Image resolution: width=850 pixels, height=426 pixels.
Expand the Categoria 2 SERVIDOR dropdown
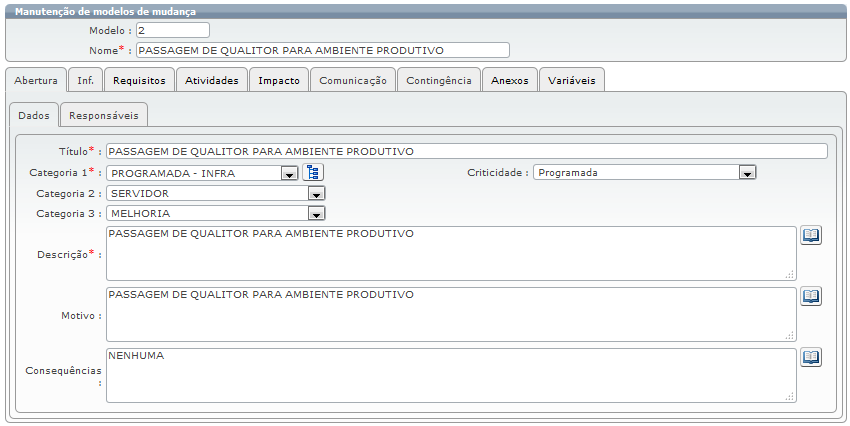coord(316,193)
